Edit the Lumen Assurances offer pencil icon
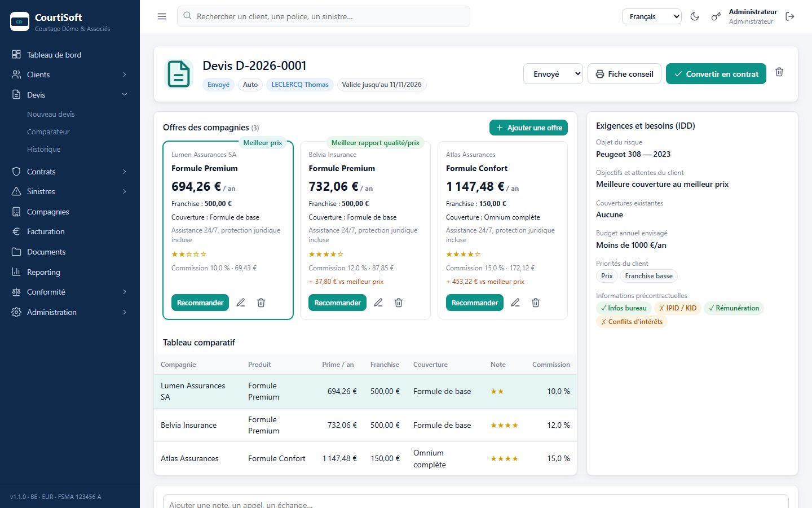 tap(241, 303)
